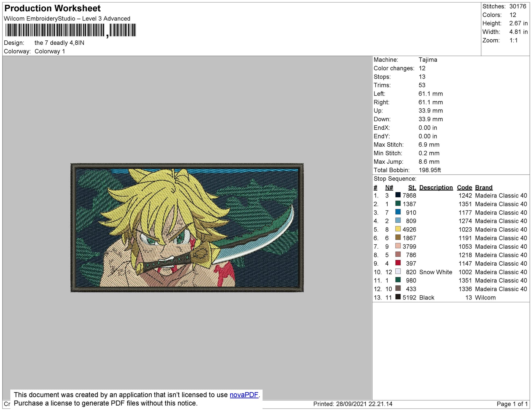Viewport: 532px width, 411px height.
Task: Click the design name 'the 7 deadly 4,8IN'
Action: (59, 43)
